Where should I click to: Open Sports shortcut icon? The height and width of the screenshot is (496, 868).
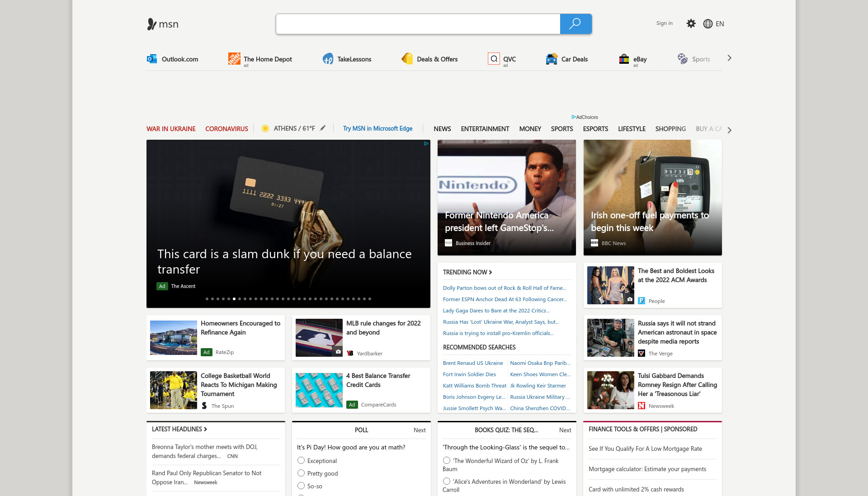(683, 59)
